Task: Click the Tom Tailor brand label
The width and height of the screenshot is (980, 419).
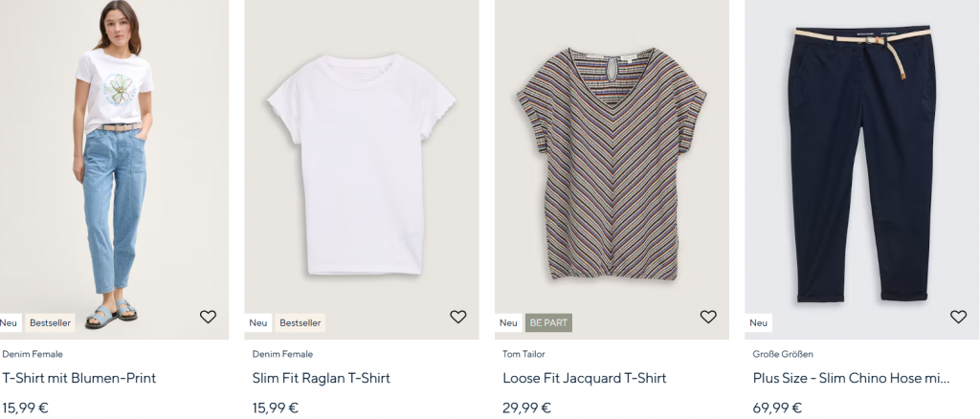Action: (525, 354)
